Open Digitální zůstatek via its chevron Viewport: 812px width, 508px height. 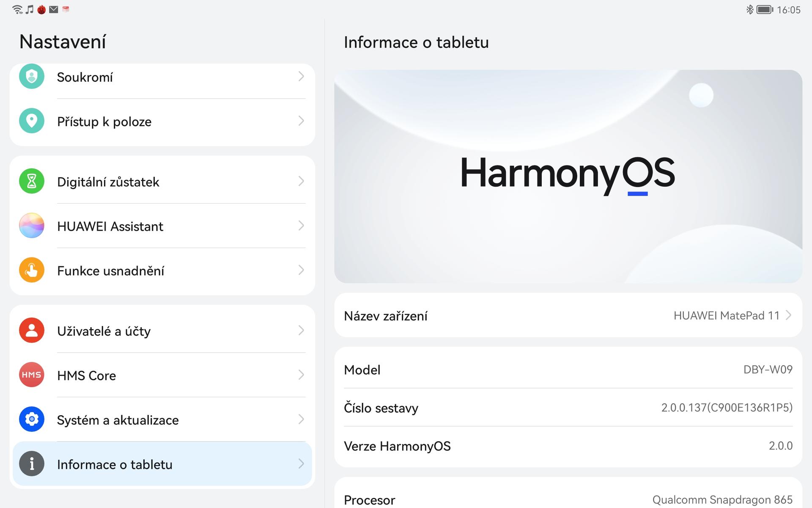[x=301, y=181]
